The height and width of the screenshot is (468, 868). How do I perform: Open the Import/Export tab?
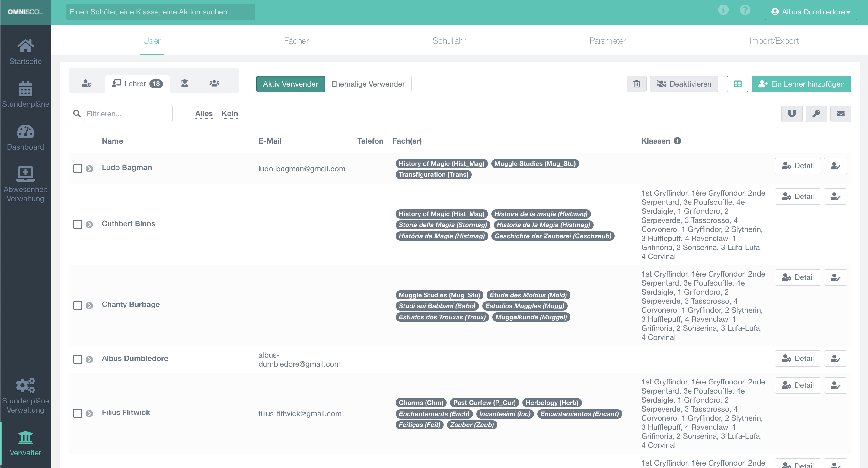pyautogui.click(x=774, y=41)
